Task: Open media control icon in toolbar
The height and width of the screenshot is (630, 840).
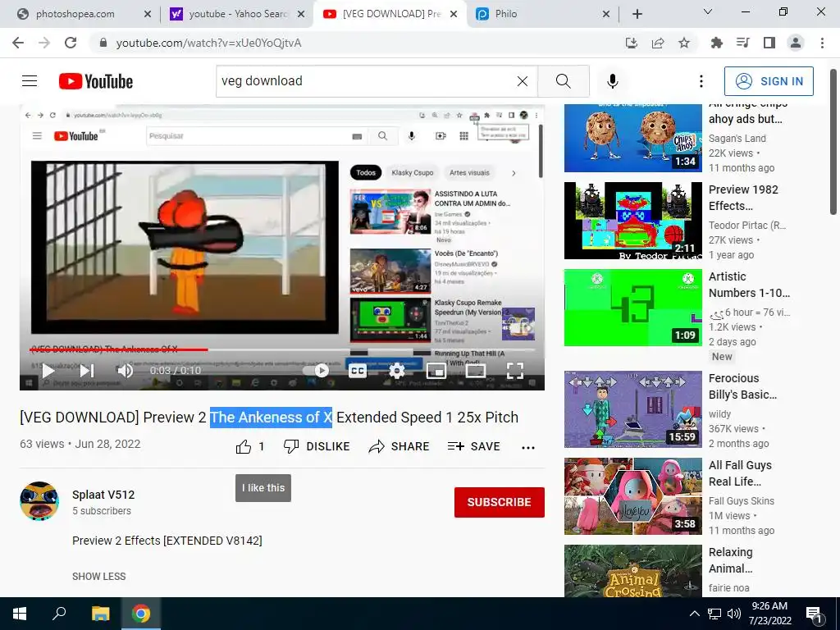Action: click(742, 43)
